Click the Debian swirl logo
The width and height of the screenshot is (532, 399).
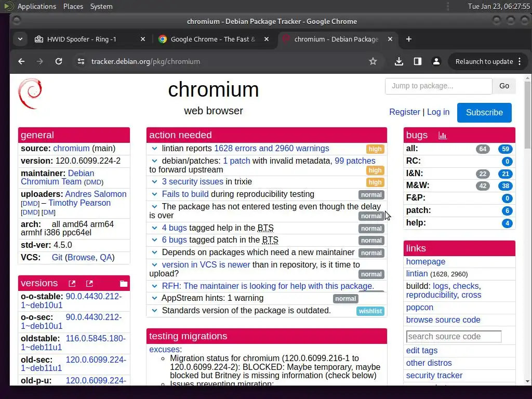(30, 94)
